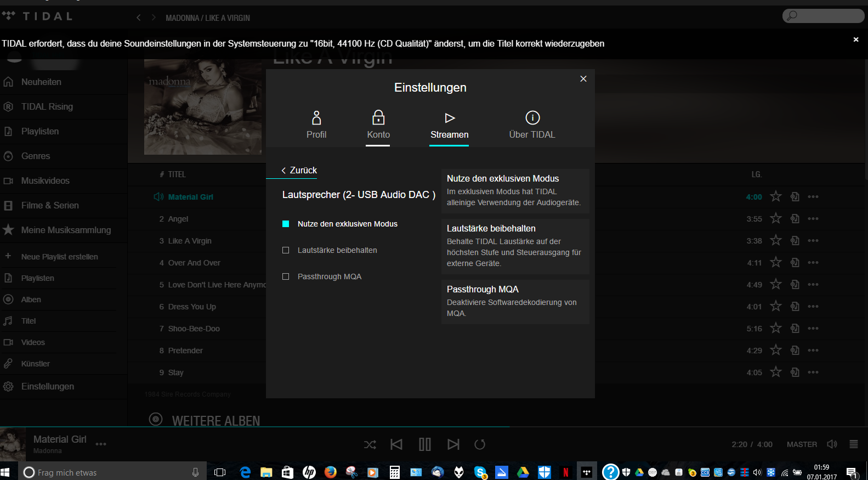This screenshot has width=868, height=480.
Task: Open Microsoft Edge from taskbar
Action: point(245,472)
